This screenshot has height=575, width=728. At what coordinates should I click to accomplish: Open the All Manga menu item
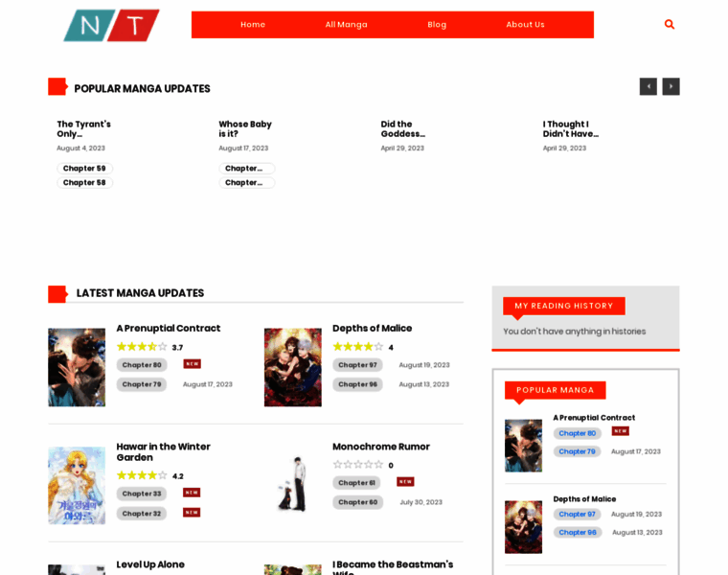347,25
